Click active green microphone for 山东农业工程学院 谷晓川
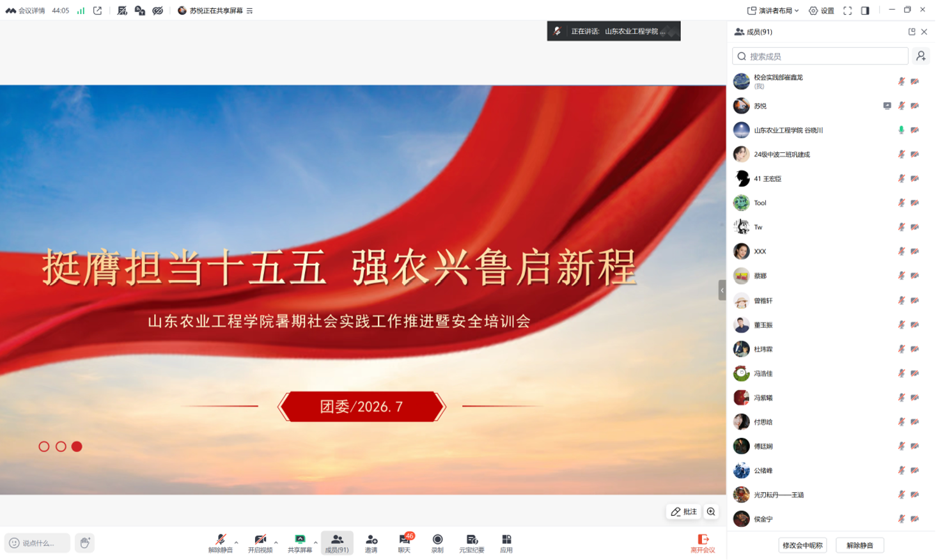 click(901, 130)
